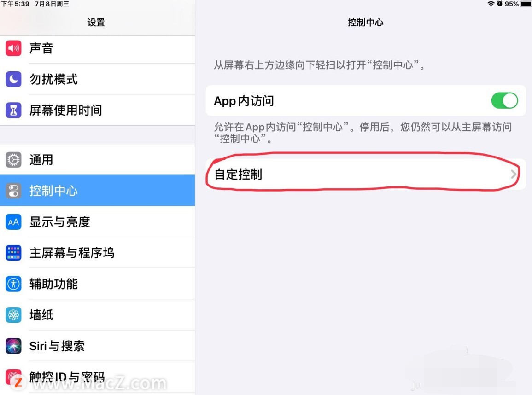
Task: Tap the Siri & Search icon
Action: coord(13,346)
